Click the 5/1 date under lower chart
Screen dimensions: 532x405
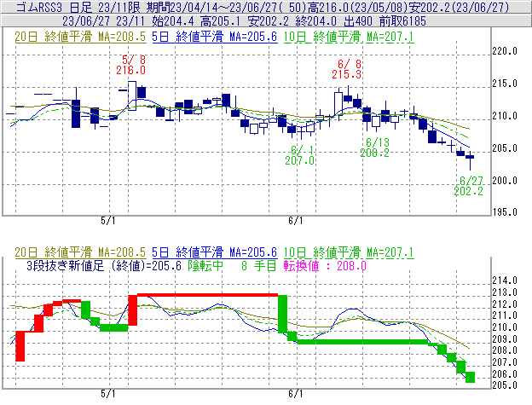(x=108, y=394)
